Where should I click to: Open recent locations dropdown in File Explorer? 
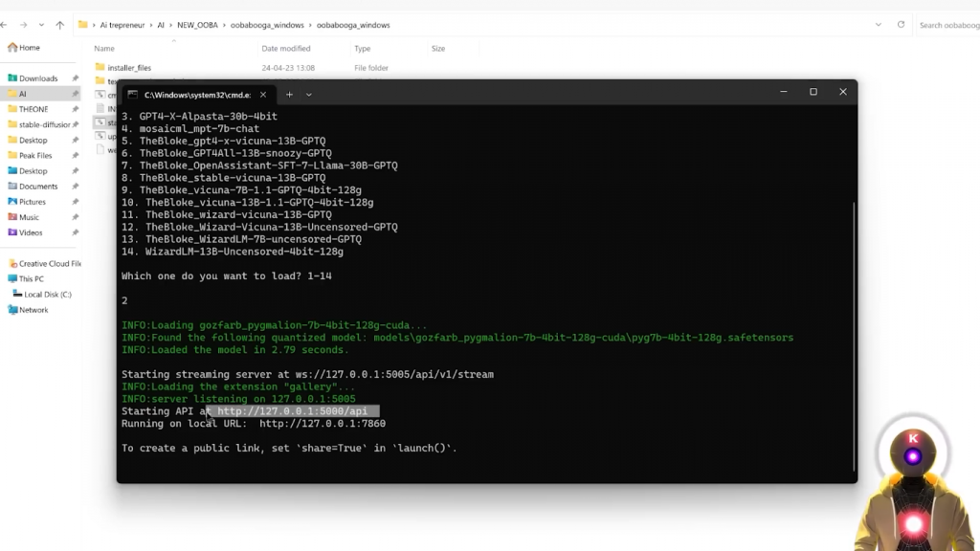coord(41,25)
